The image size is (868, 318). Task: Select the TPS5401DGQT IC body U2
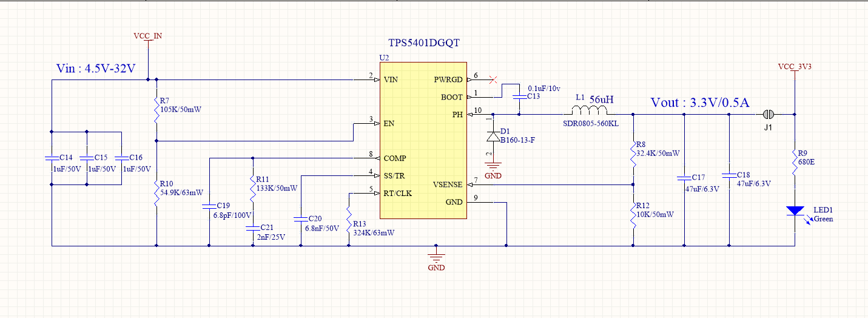pos(423,140)
